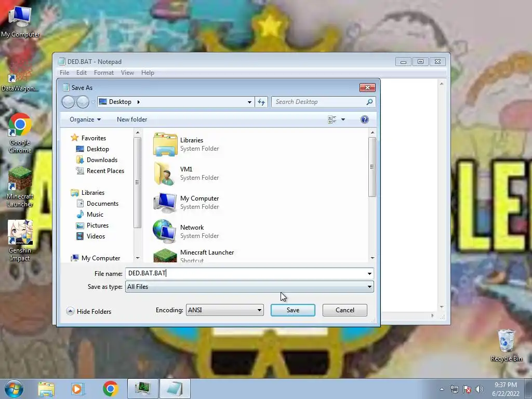Open Google Chrome desktop shortcut
The height and width of the screenshot is (399, 532).
tap(20, 133)
